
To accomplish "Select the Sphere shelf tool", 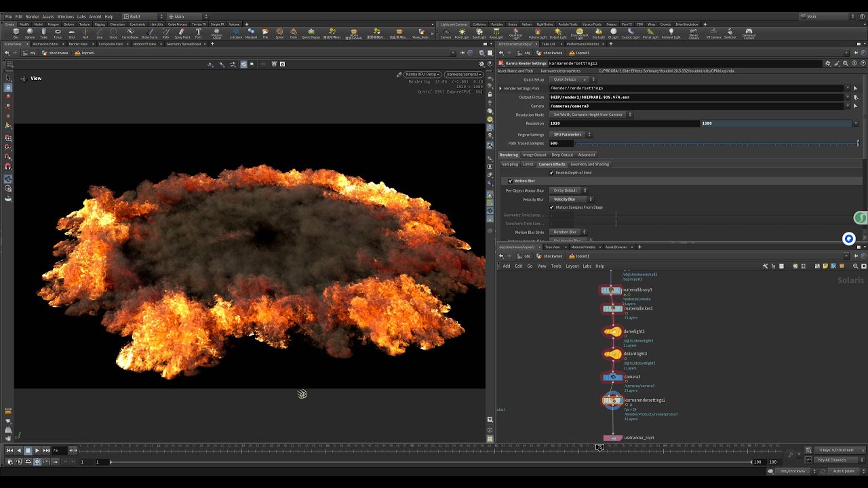I will [30, 33].
